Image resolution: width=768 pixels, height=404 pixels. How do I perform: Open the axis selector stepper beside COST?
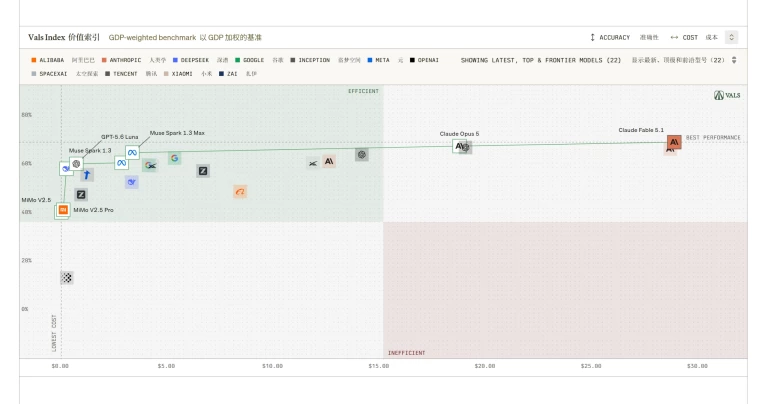[x=731, y=37]
